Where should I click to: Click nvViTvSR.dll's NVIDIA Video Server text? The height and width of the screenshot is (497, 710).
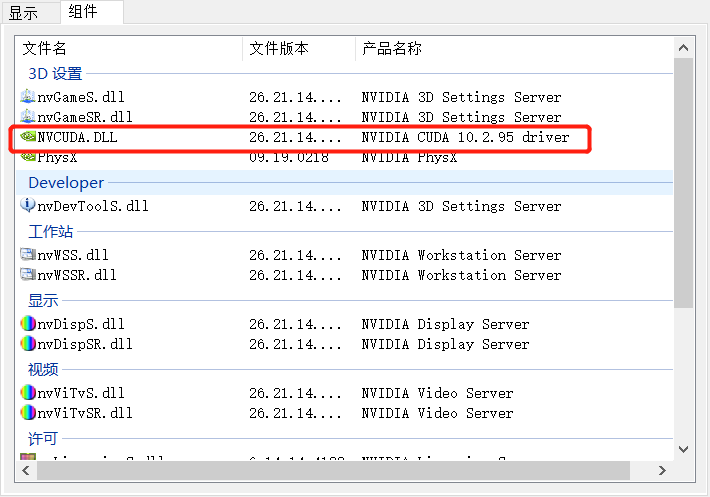[437, 413]
